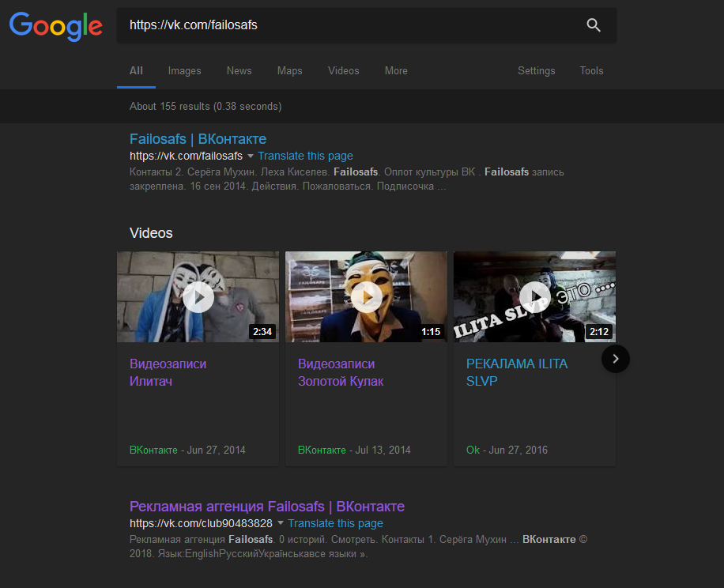Open the Failosafs | ВКонтакте result

(x=198, y=139)
